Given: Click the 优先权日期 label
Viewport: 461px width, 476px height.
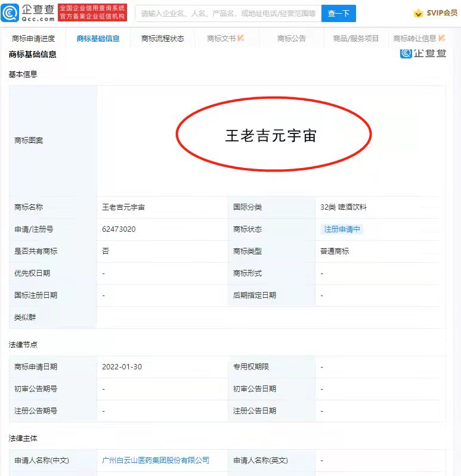Looking at the screenshot, I should (32, 273).
